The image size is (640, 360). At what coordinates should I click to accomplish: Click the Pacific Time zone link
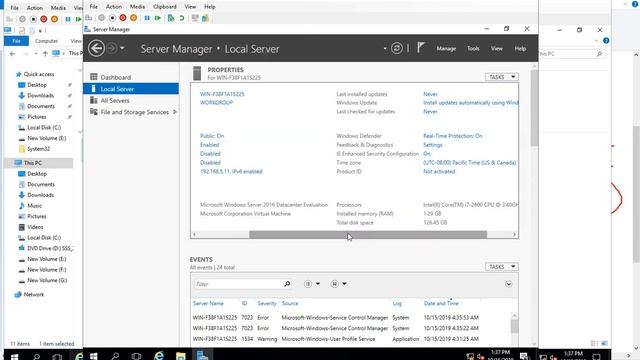(x=469, y=162)
